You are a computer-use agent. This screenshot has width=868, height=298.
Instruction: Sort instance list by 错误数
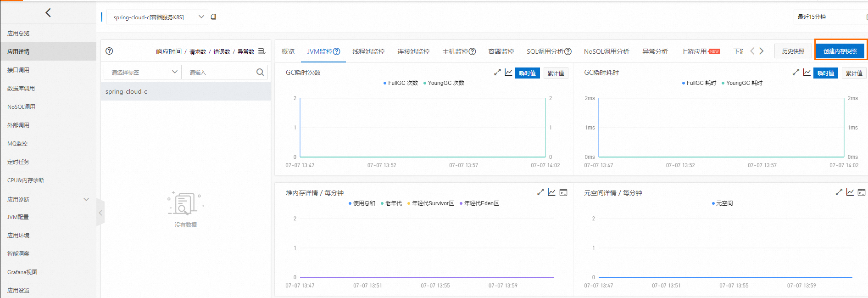click(222, 51)
